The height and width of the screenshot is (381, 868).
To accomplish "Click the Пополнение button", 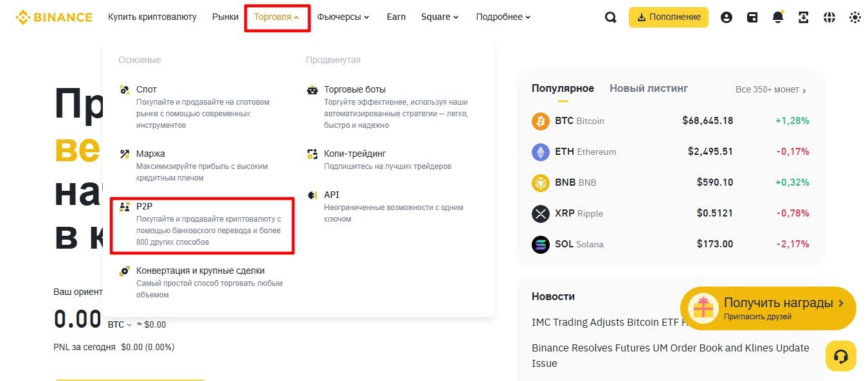I will coord(668,17).
